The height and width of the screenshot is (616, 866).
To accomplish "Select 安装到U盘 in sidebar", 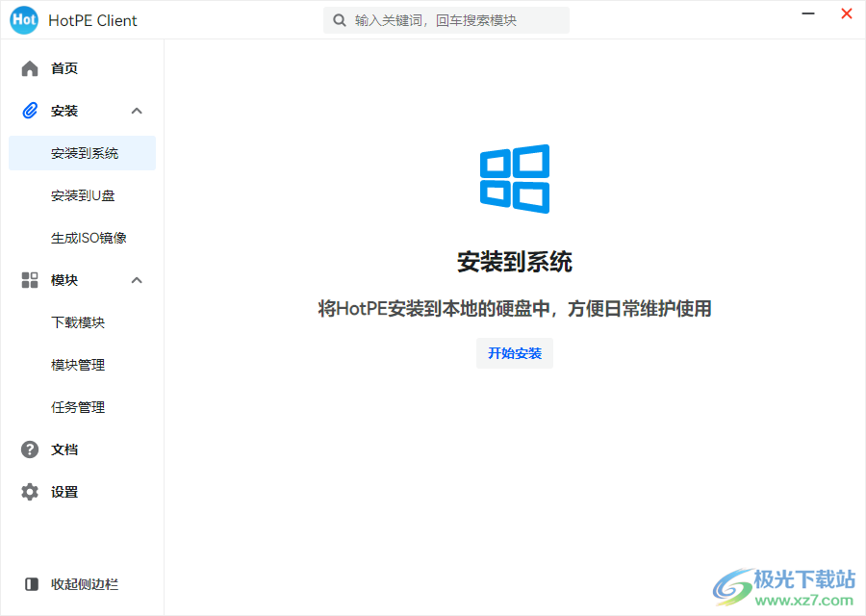I will [x=83, y=195].
